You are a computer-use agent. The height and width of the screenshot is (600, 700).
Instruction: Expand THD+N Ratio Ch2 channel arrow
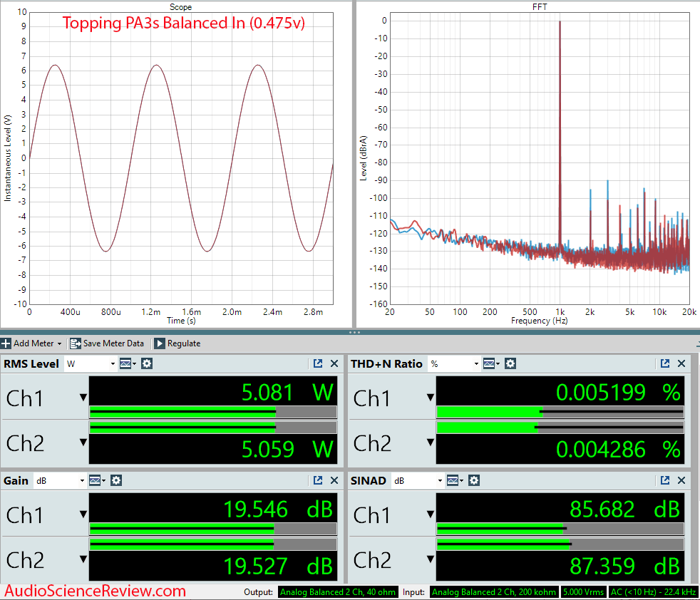point(431,442)
